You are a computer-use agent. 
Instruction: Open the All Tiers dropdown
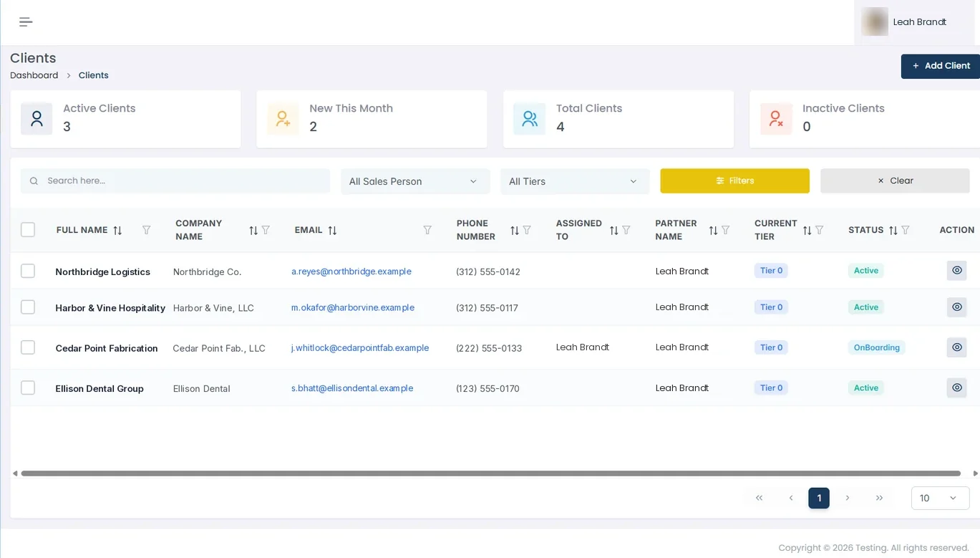pos(575,181)
